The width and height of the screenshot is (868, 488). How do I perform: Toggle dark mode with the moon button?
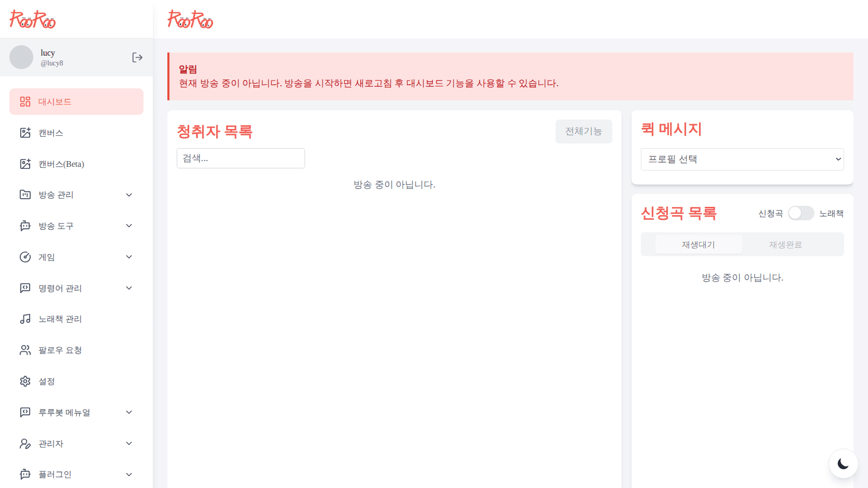point(843,463)
